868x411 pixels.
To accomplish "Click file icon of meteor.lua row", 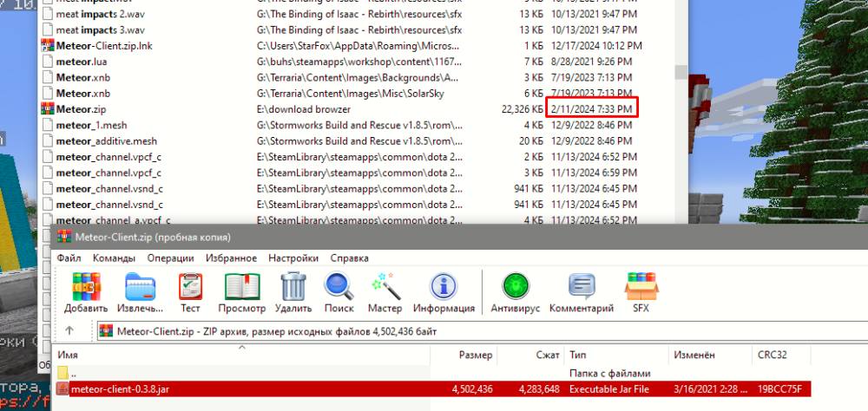I will click(48, 62).
